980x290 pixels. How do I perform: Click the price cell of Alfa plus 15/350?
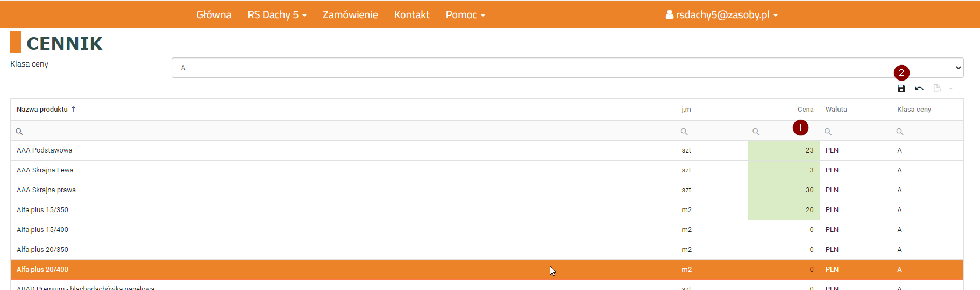783,210
